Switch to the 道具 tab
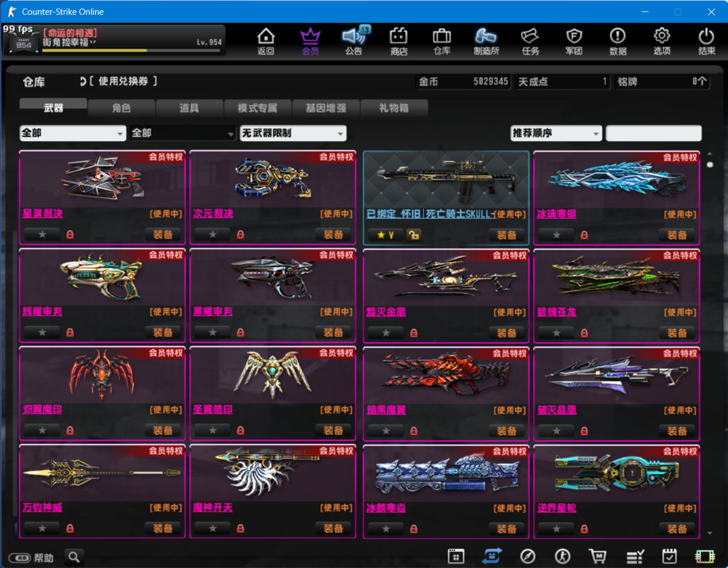The height and width of the screenshot is (568, 728). pyautogui.click(x=189, y=108)
